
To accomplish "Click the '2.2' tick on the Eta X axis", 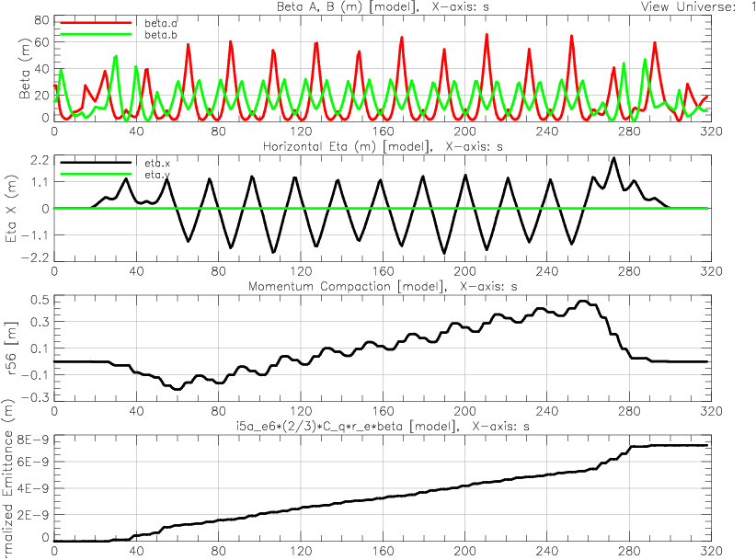I will (x=40, y=160).
